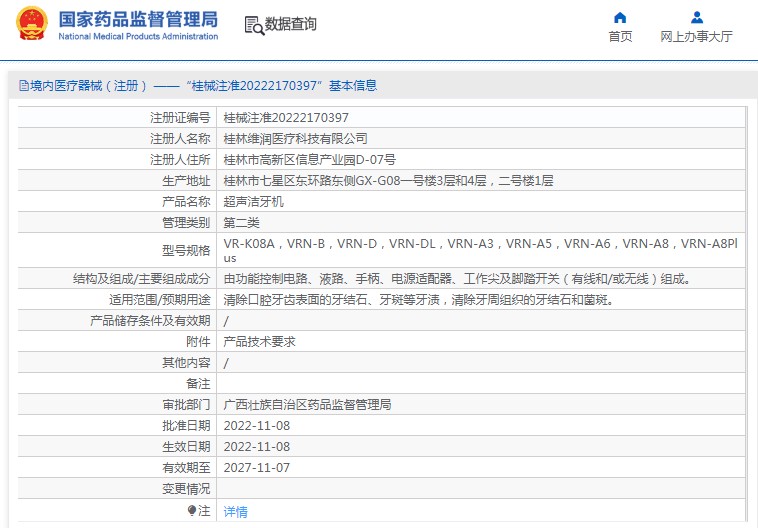Click the 变更情况 label
The height and width of the screenshot is (528, 758).
186,489
